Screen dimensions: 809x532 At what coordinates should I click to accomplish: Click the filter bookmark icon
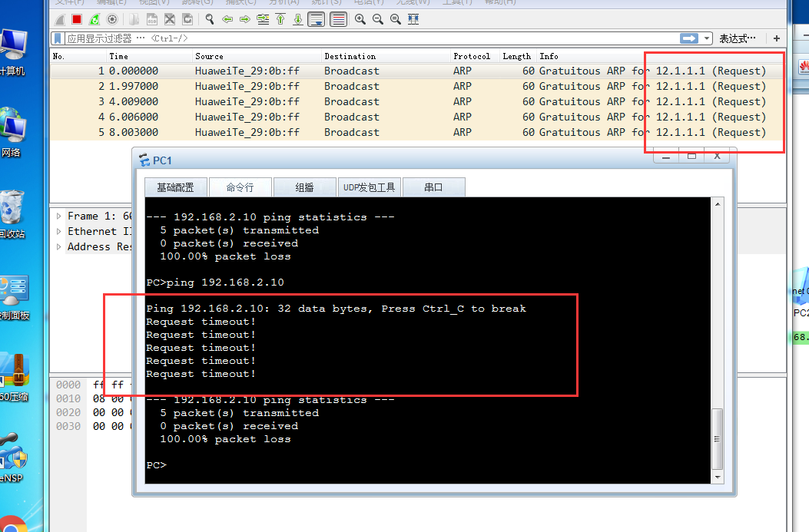pos(58,38)
